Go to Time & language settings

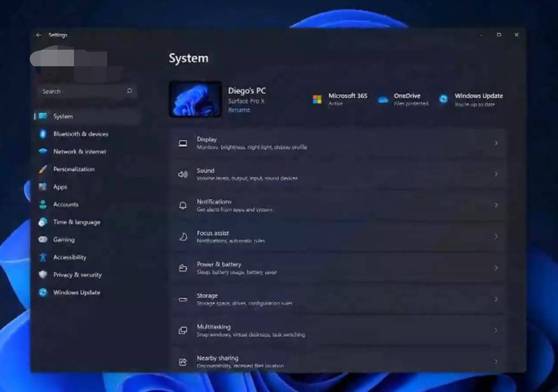coord(76,222)
